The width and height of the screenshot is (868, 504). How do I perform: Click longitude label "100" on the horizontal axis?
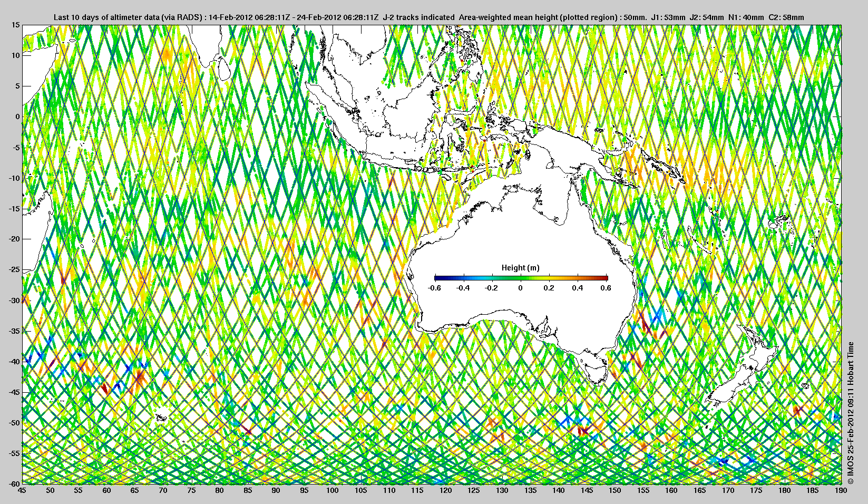coord(333,490)
